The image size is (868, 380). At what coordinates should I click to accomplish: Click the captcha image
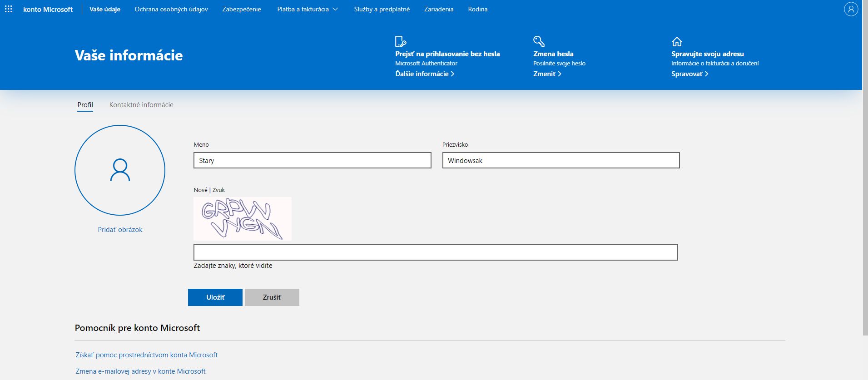pyautogui.click(x=243, y=219)
